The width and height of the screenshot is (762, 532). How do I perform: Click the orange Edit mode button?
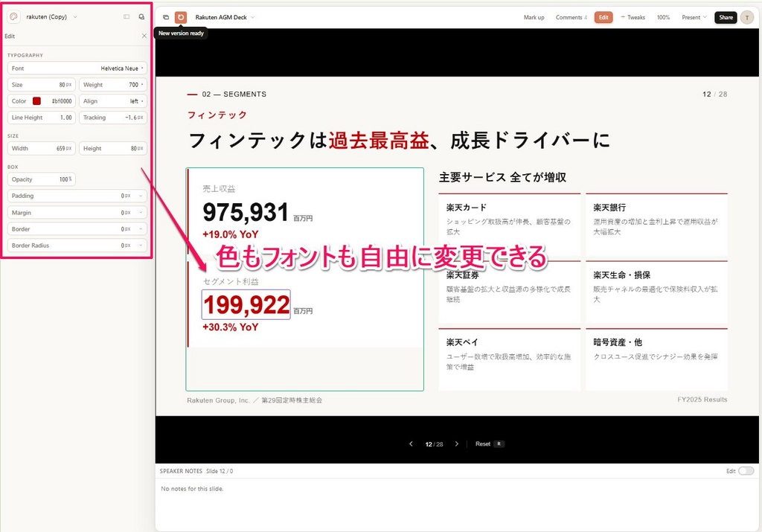tap(603, 18)
